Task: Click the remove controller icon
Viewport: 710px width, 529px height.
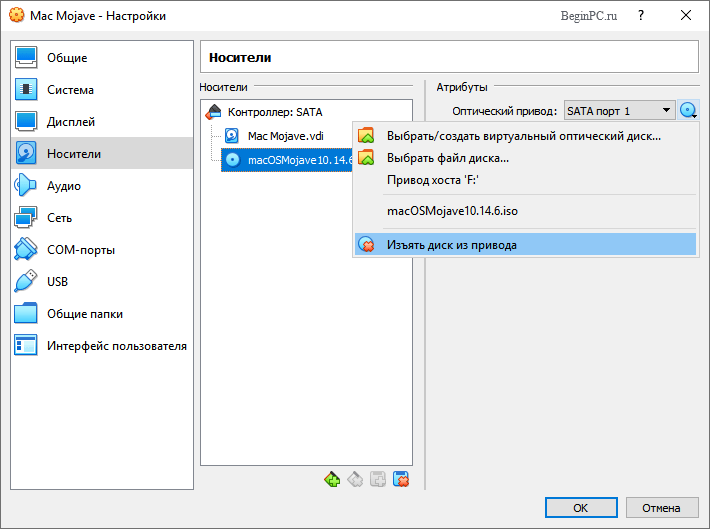Action: [x=355, y=479]
